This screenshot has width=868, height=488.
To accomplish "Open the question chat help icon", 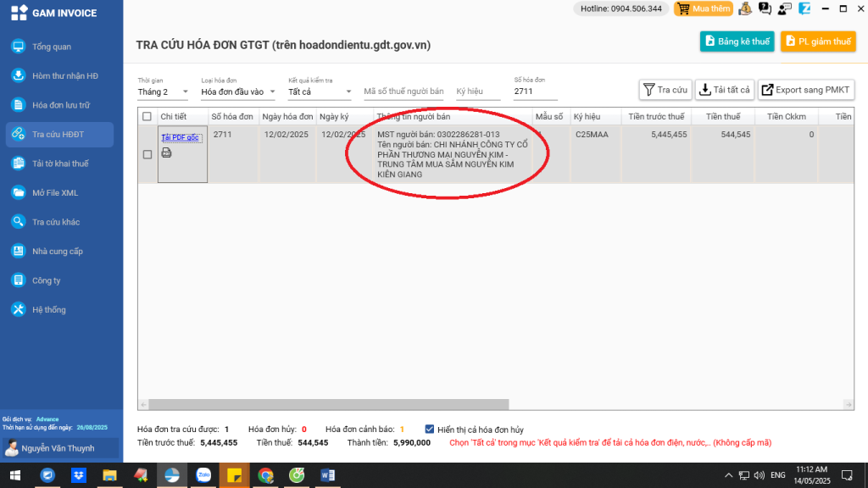I will tap(765, 8).
